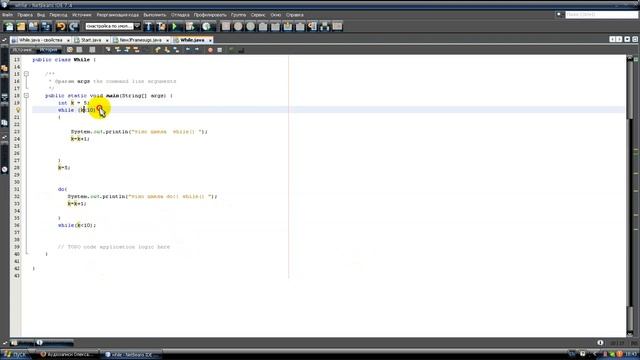Click Find Next Occurrence icon
Screen dimensions: 640x360
[127, 50]
